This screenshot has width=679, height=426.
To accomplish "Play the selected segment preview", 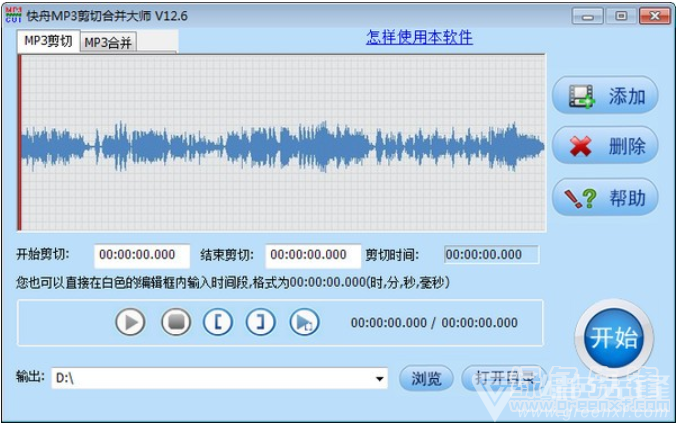I will tap(304, 322).
